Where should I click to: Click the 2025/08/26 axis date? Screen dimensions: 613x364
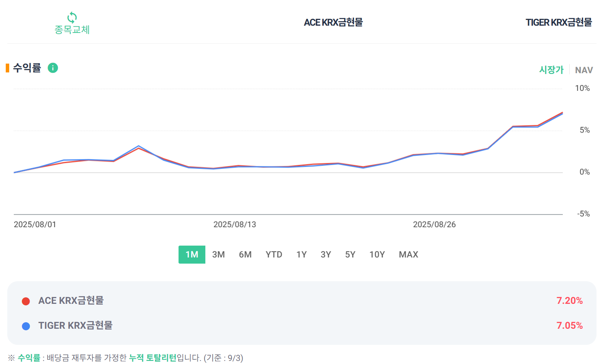tap(434, 225)
